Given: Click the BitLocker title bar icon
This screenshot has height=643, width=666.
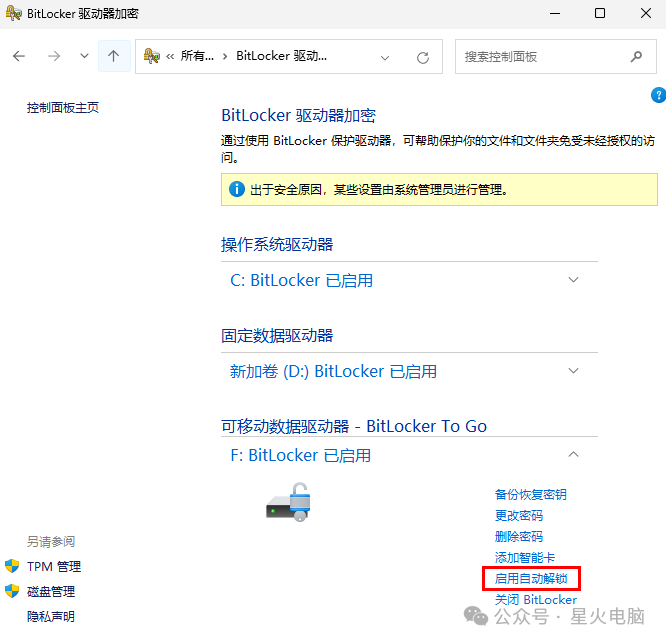Looking at the screenshot, I should coord(14,13).
